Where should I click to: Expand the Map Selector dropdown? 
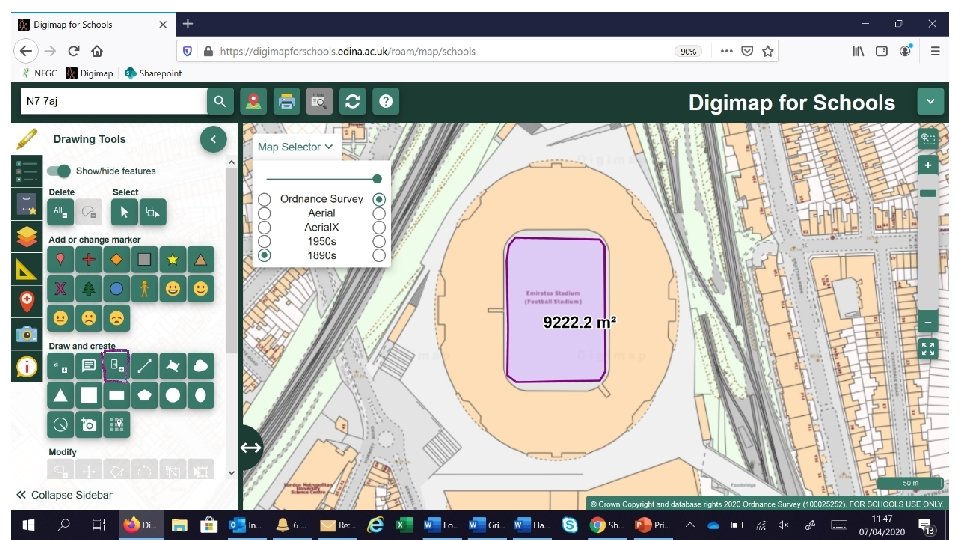[x=295, y=147]
